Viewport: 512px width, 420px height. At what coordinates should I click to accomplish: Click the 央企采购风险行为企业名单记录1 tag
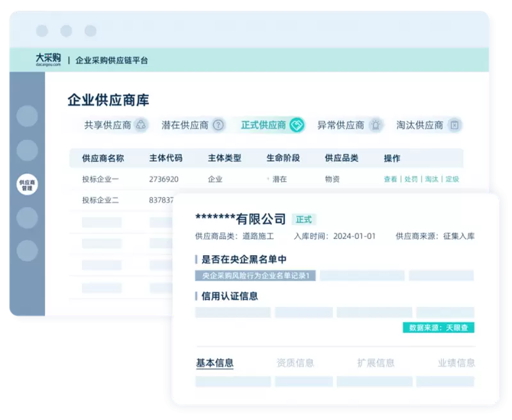(255, 276)
